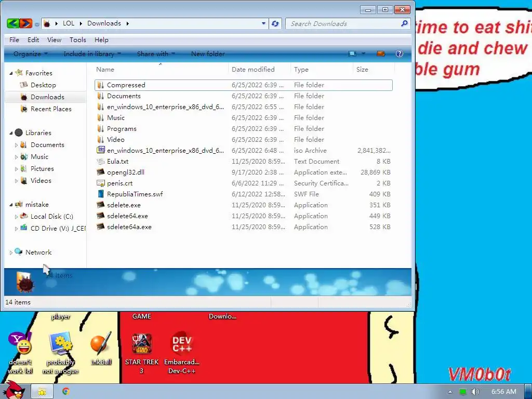Expand the arrow after Downloads breadcrumb
532x399 pixels.
[x=128, y=23]
